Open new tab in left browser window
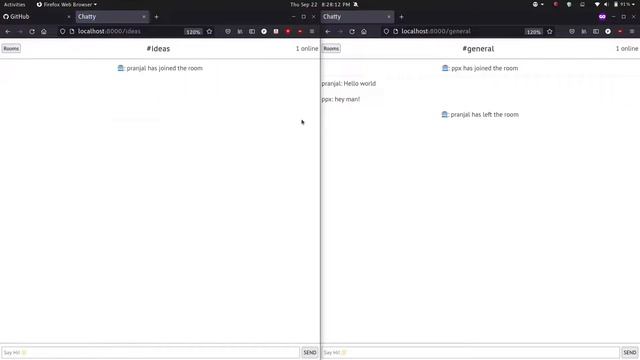Screen dimensions: 640x360 tap(156, 17)
